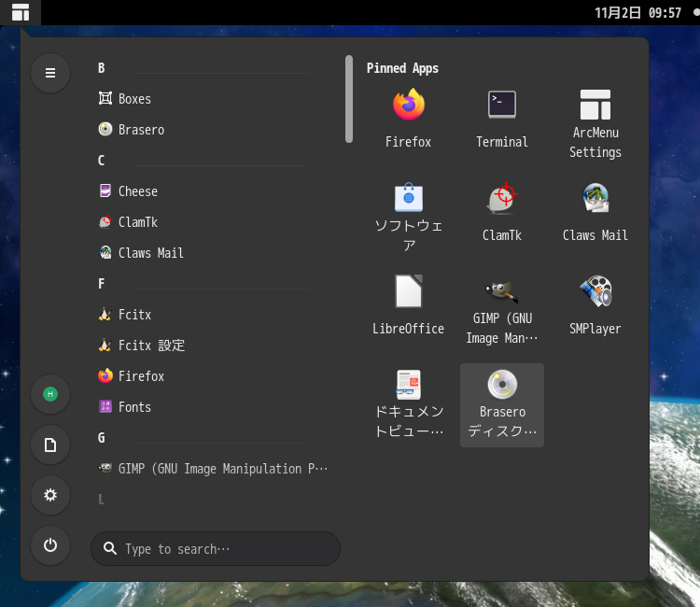The image size is (700, 607).
Task: Open GIMP from the app list
Action: point(215,469)
